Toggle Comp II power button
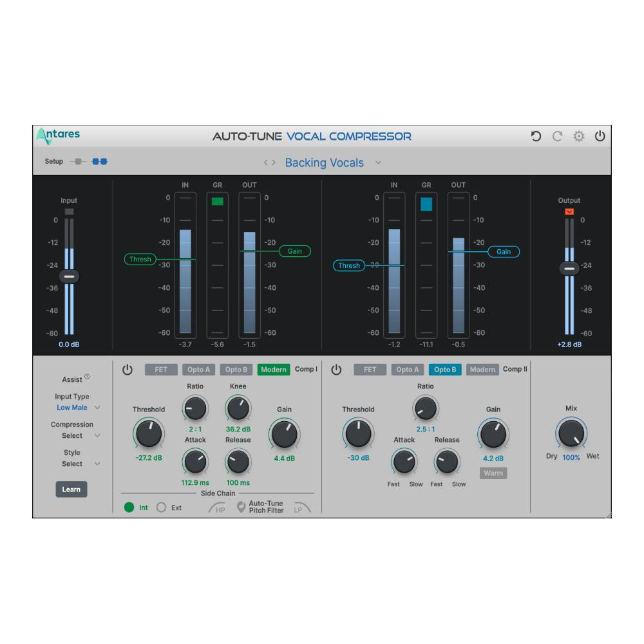Screen dimensions: 644x644 [336, 370]
